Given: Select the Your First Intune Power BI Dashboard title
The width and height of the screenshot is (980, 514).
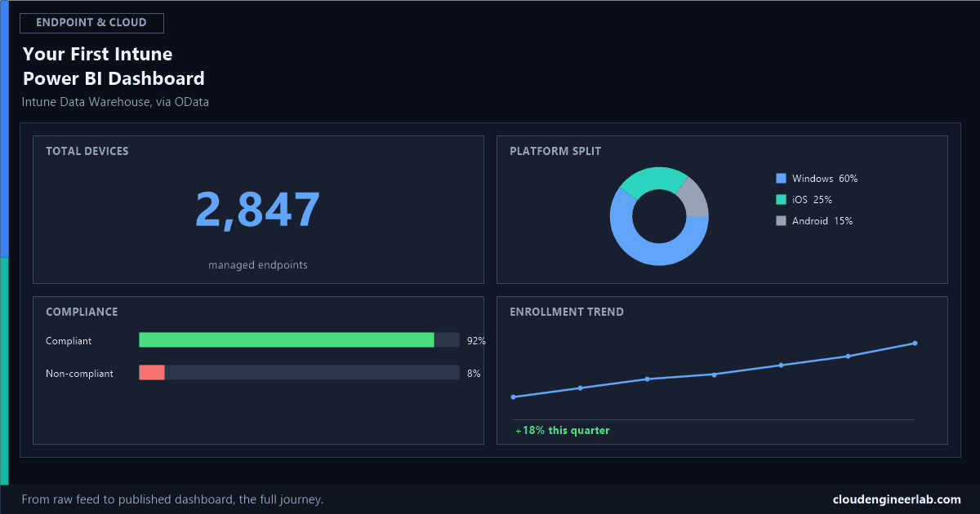Looking at the screenshot, I should tap(114, 67).
